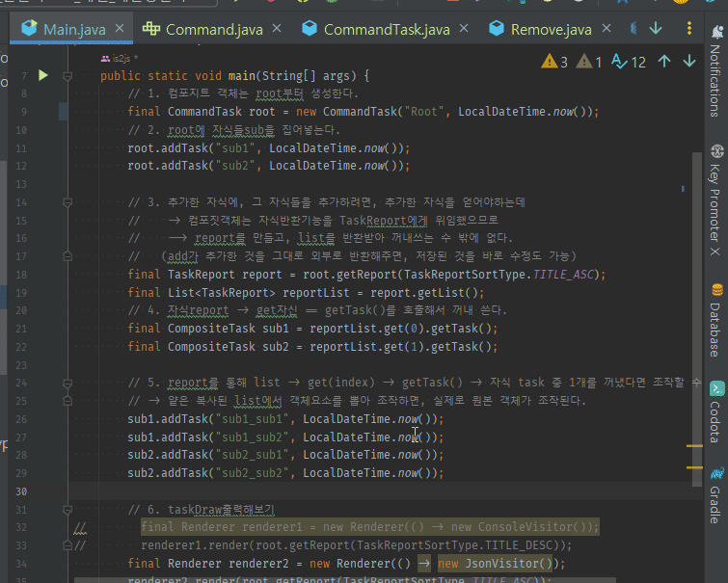Click the is2js author annotation above main
Viewport: 728px width, 583px height.
(x=120, y=59)
